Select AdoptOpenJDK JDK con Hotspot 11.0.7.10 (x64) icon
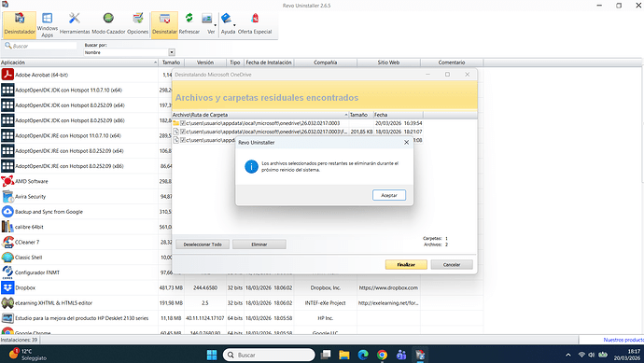The height and width of the screenshot is (363, 644). pos(7,90)
